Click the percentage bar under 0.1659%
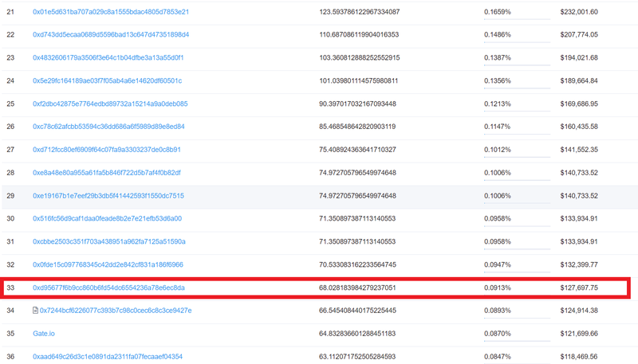Viewport: 638px width, 364px height. 517,19
